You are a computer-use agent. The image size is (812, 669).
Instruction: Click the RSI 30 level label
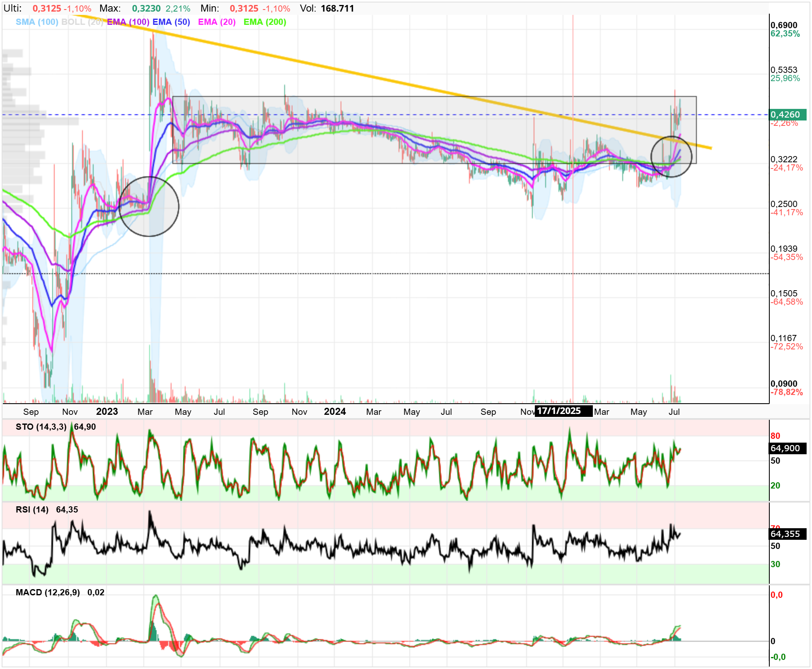pos(775,564)
